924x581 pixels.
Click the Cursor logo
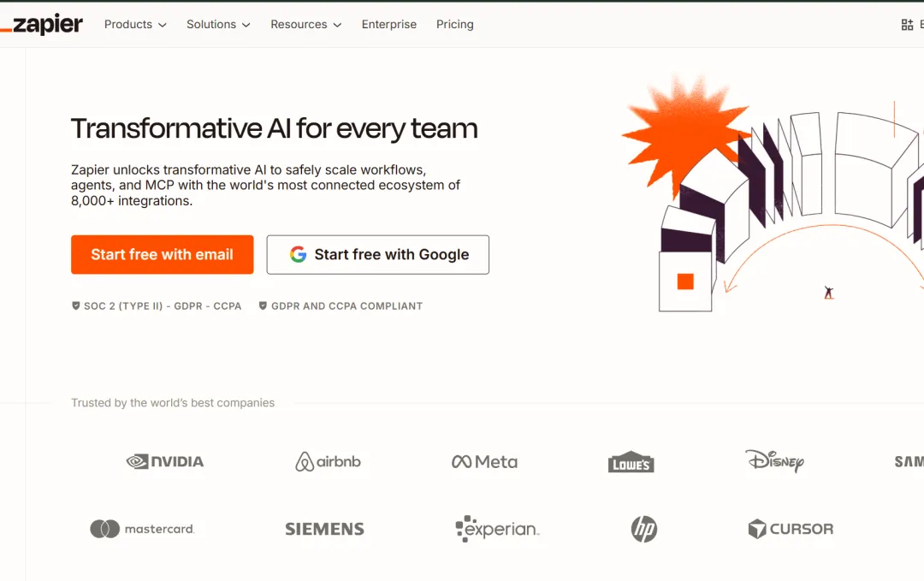click(791, 529)
